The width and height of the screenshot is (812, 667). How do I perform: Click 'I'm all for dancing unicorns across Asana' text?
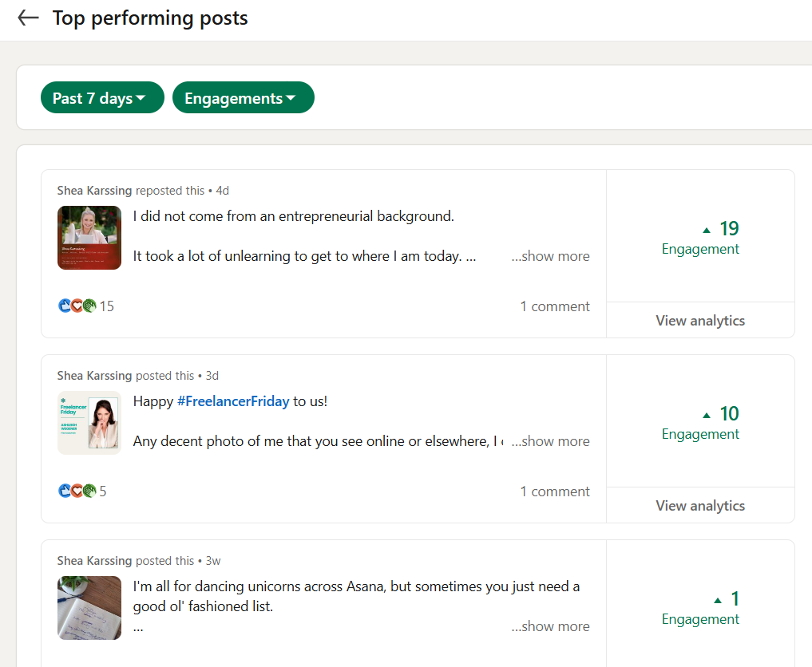pyautogui.click(x=356, y=597)
